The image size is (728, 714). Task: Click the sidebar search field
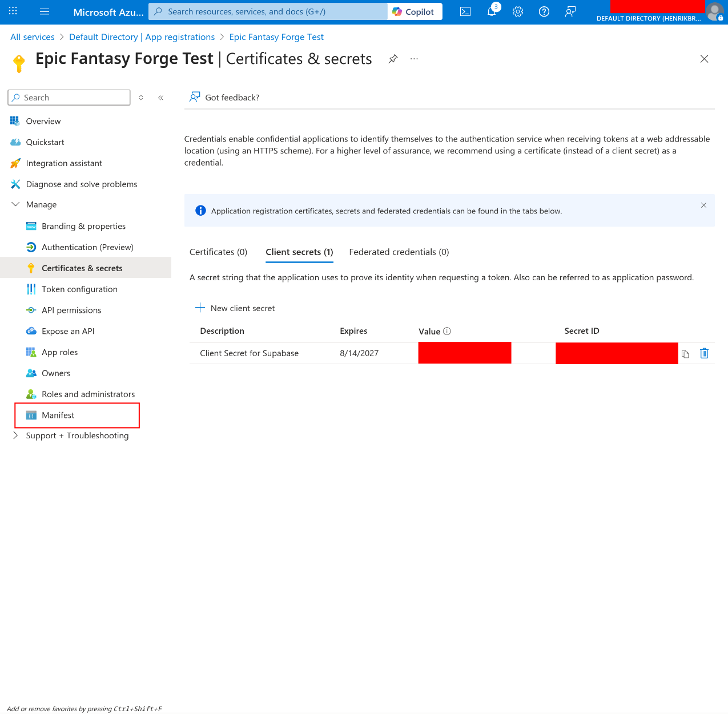(69, 97)
